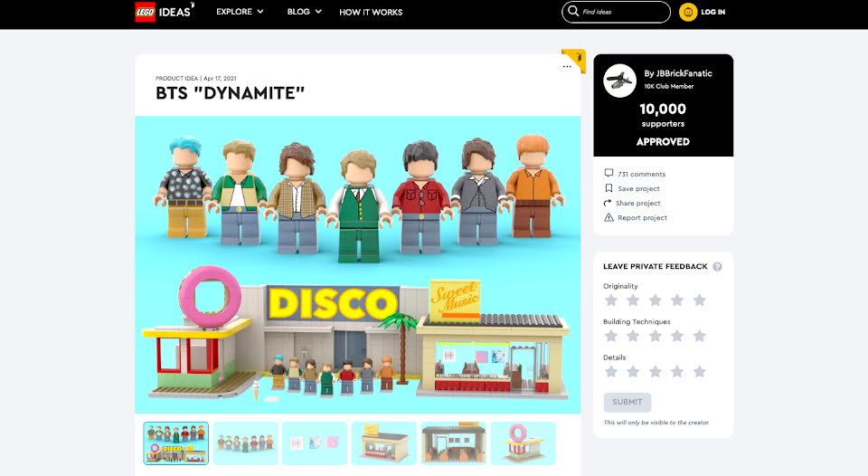Select the sixth thumbnail of donut shop
Image resolution: width=868 pixels, height=476 pixels.
pyautogui.click(x=524, y=443)
